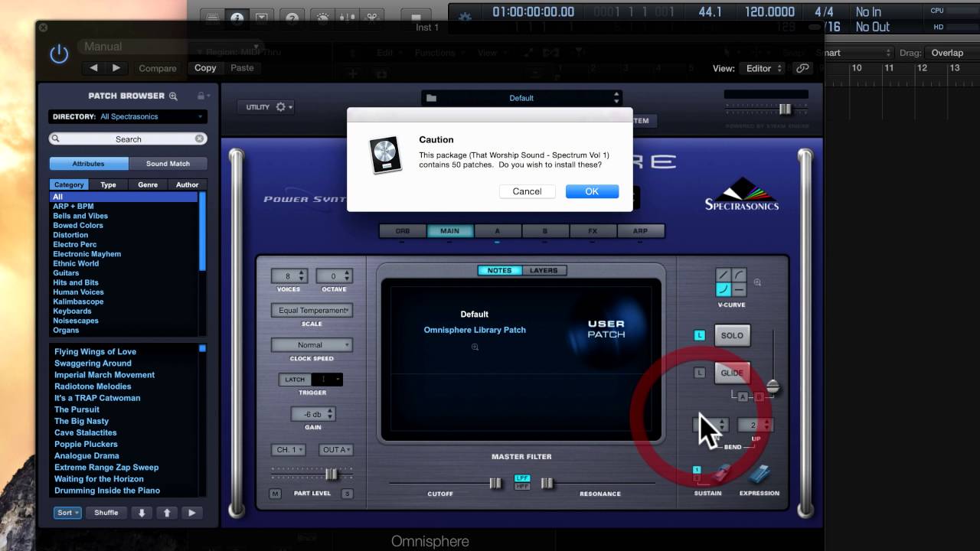The height and width of the screenshot is (551, 980).
Task: Open Logic Smart Controls knob icon
Action: tap(323, 18)
